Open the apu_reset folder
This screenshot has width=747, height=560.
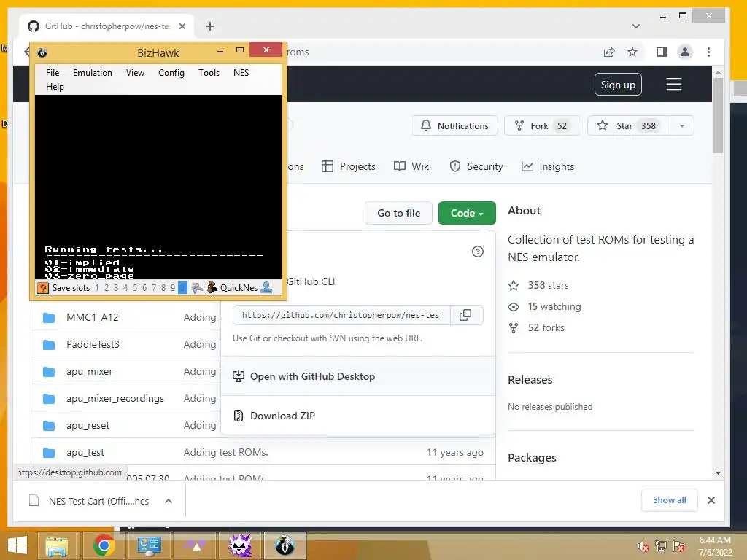88,426
